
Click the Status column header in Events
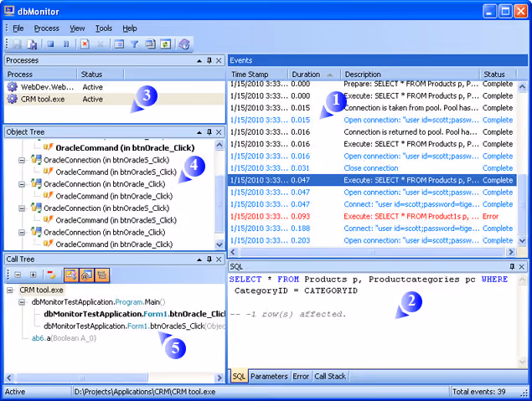pos(498,75)
